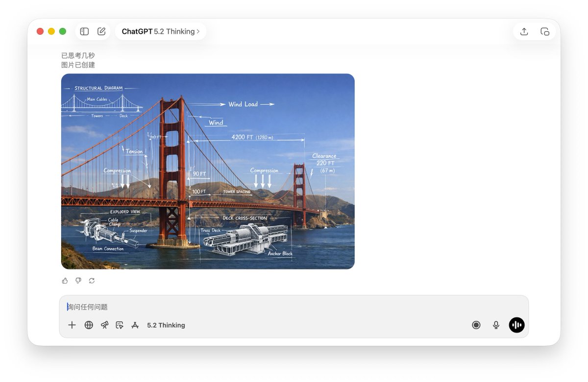This screenshot has height=382, width=588.
Task: Open the 5.2 Thinking selector in the composer
Action: click(166, 325)
